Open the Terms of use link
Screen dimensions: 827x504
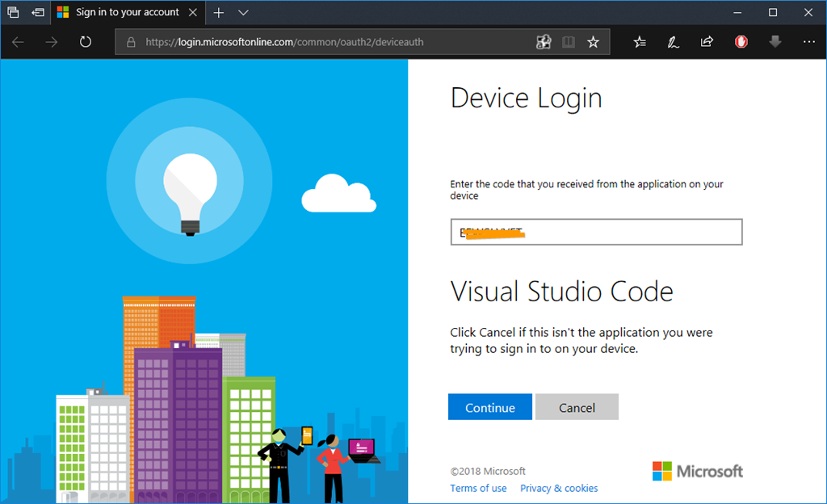[478, 488]
